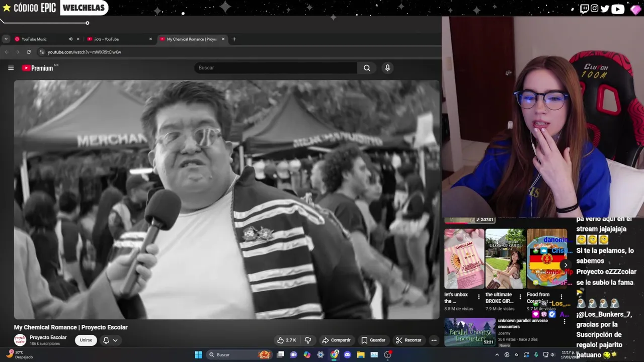This screenshot has height=362, width=644.
Task: Open OBS icon on the taskbar
Action: 387,354
